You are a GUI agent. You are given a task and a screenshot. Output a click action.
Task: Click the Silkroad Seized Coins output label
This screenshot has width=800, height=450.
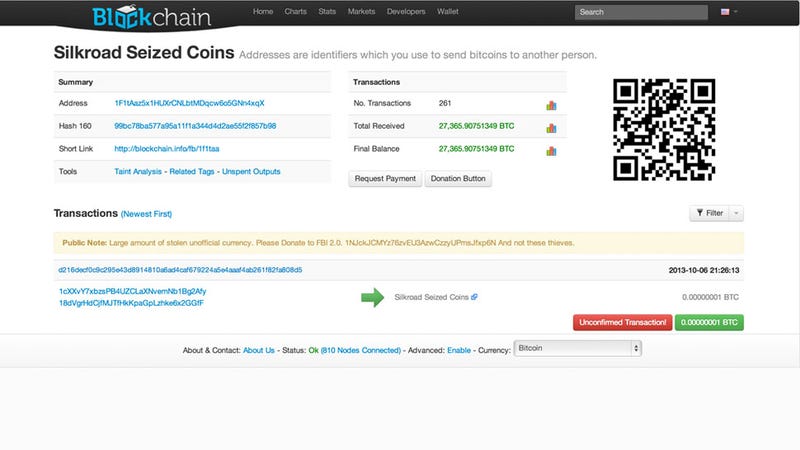pos(431,297)
